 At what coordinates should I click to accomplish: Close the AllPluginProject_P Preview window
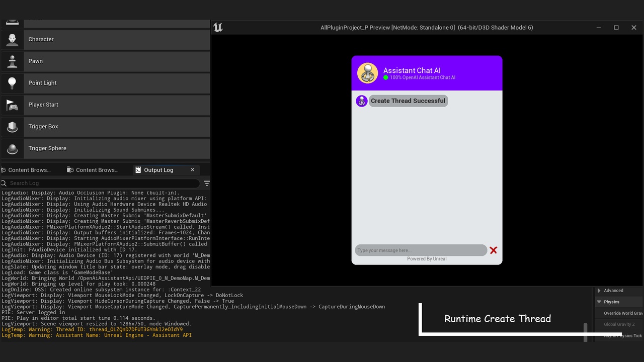click(x=634, y=28)
